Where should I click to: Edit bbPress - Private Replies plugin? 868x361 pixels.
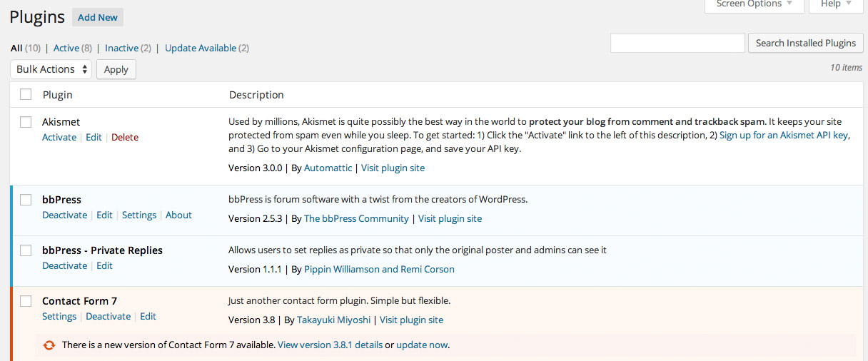[x=104, y=265]
